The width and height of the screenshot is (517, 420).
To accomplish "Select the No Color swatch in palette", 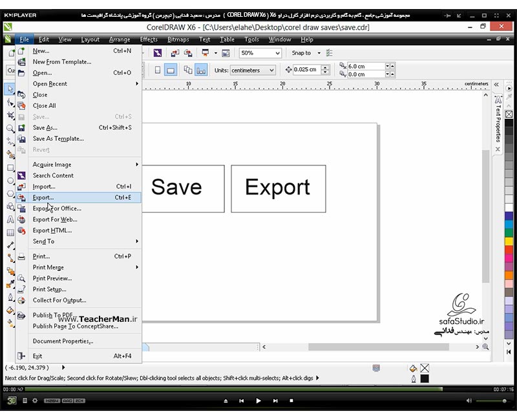I will [509, 114].
